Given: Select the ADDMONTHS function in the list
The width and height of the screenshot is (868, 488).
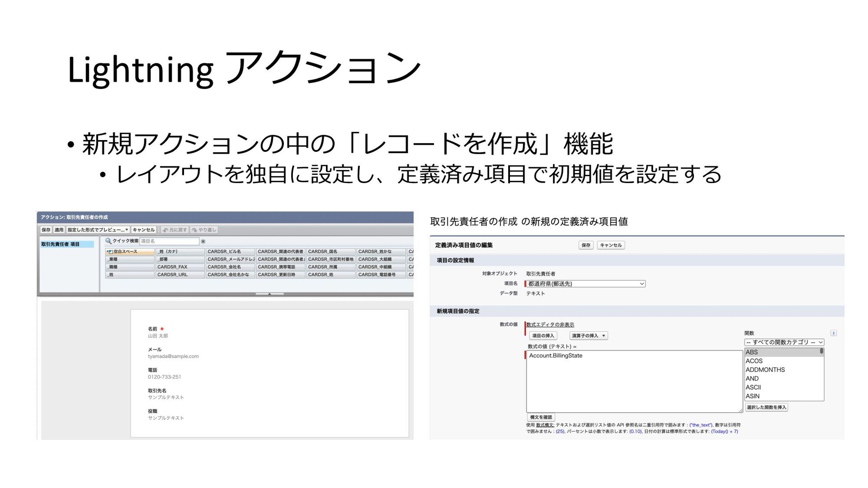Looking at the screenshot, I should tap(765, 370).
